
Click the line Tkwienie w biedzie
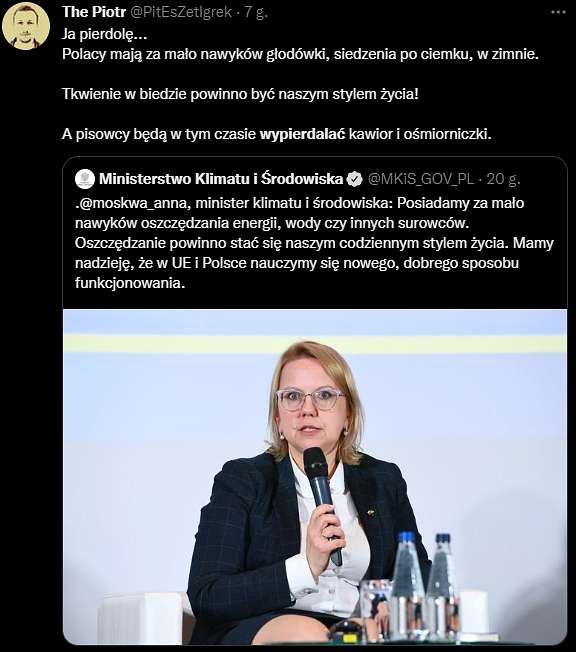point(240,94)
